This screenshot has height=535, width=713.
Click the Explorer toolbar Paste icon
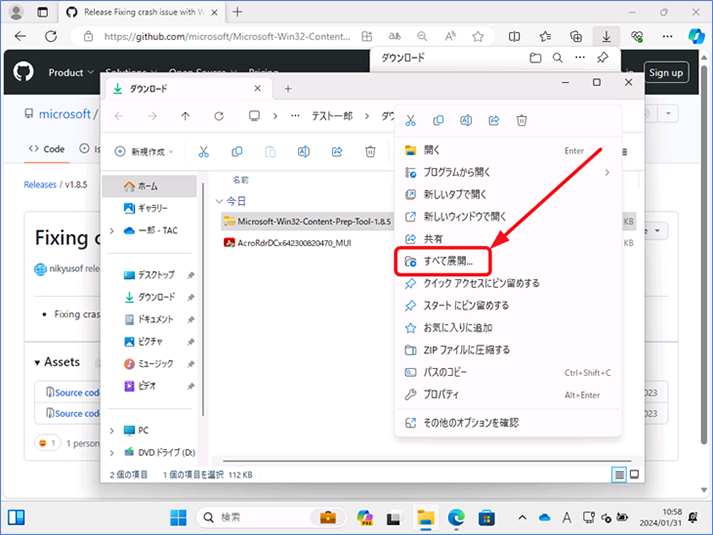coord(270,152)
